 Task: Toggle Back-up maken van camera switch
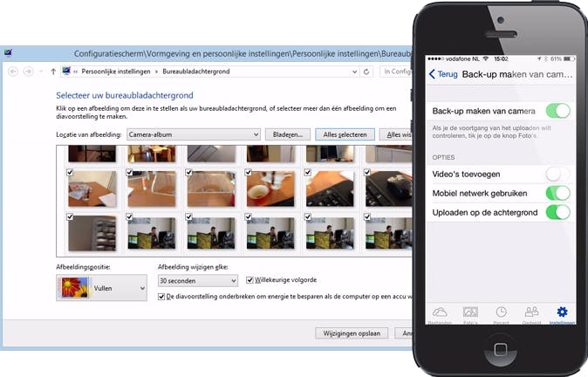click(558, 111)
